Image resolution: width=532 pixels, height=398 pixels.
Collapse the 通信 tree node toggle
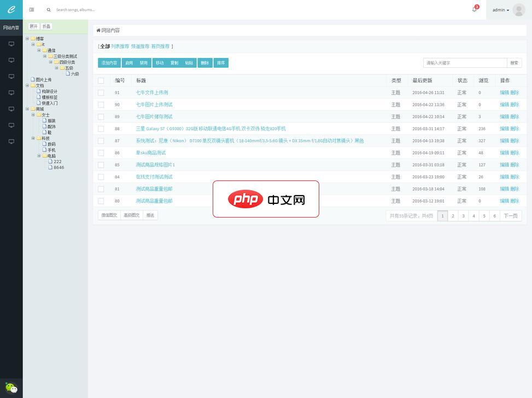(x=39, y=50)
